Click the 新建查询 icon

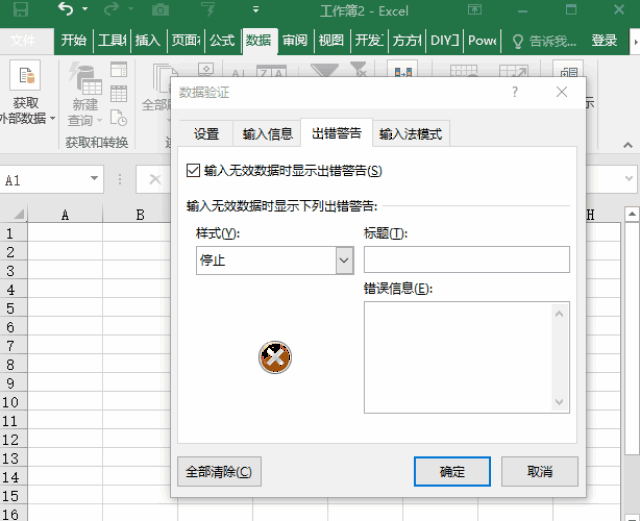tap(85, 78)
